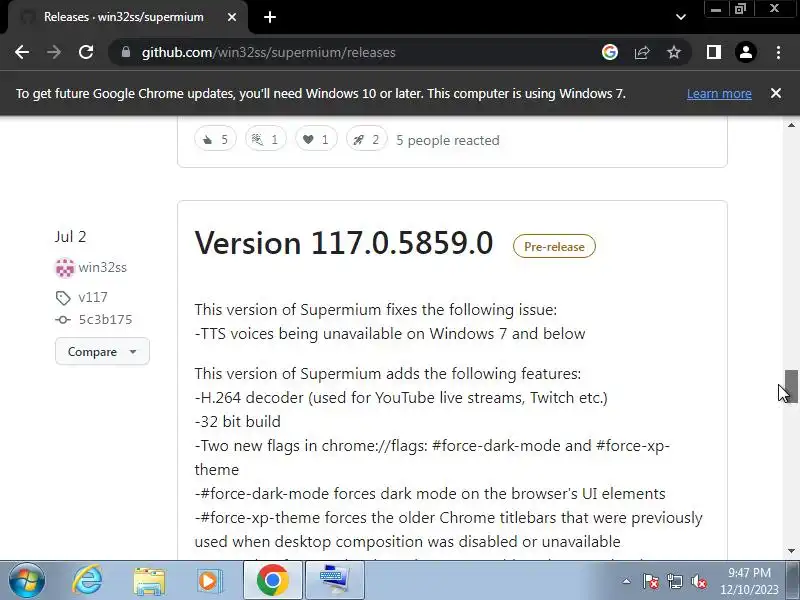Toggle the rocket reaction with count 2
The height and width of the screenshot is (600, 800).
pos(366,139)
